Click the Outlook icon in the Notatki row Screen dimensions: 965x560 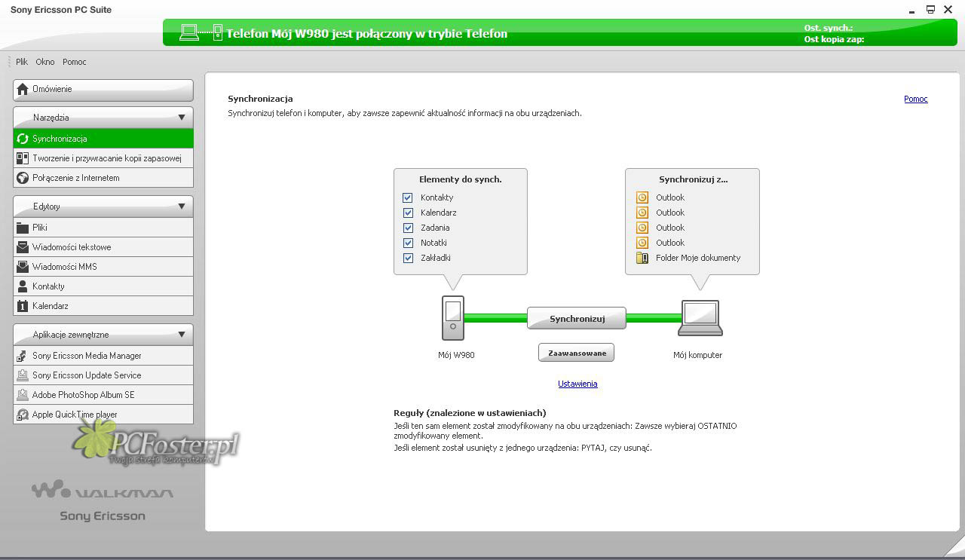point(642,243)
